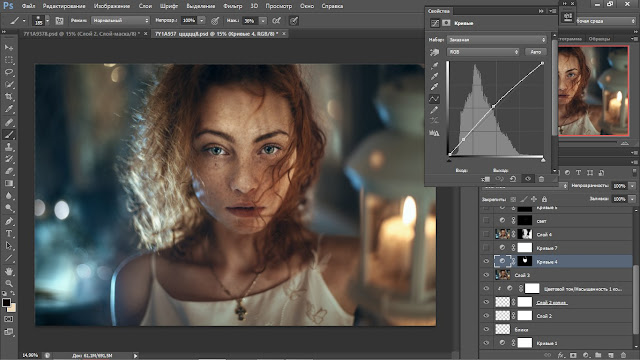Image resolution: width=640 pixels, height=360 pixels.
Task: Select the Type tool in the toolbox
Action: 9,233
